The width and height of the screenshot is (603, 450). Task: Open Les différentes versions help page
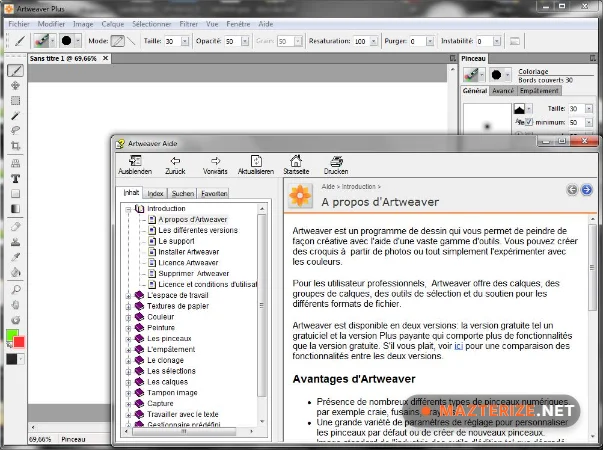(198, 230)
